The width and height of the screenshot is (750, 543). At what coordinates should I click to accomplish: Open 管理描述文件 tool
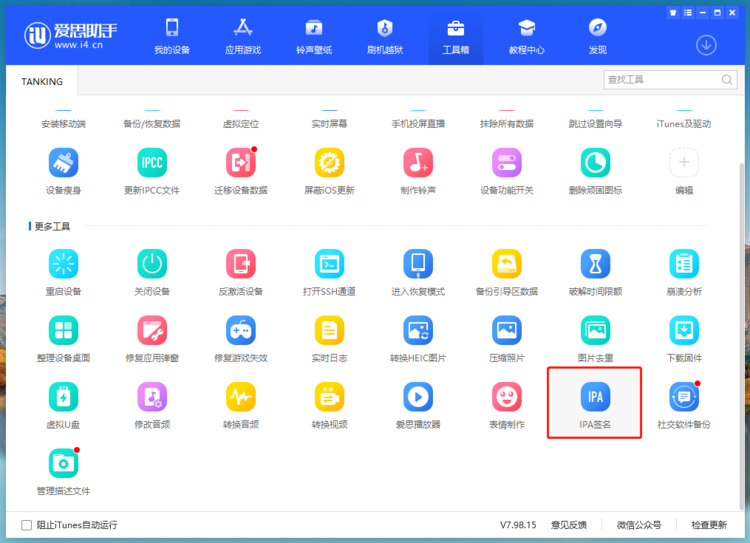63,463
